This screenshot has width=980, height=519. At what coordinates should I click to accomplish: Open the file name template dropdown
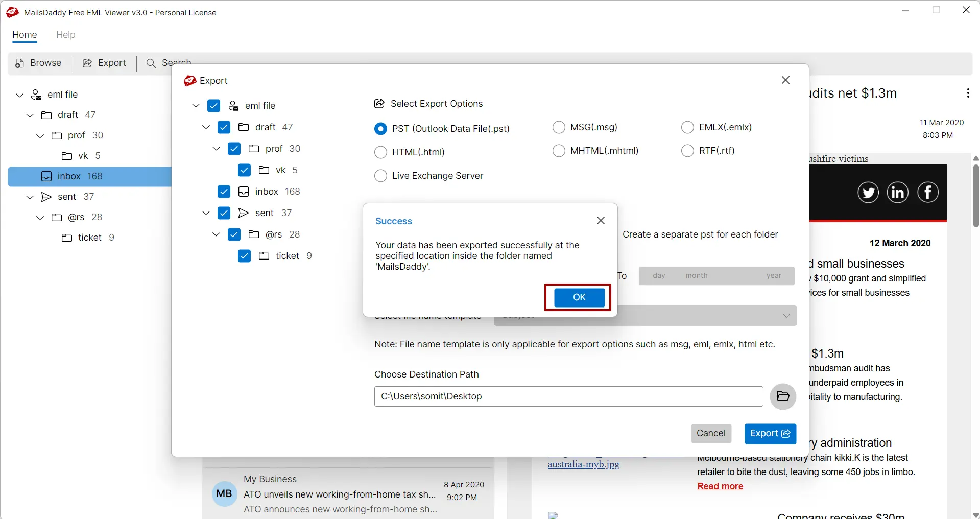pyautogui.click(x=786, y=315)
